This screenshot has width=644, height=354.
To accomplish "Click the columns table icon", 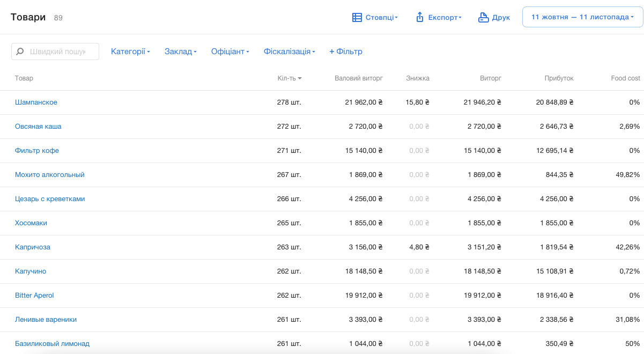I will [x=357, y=17].
